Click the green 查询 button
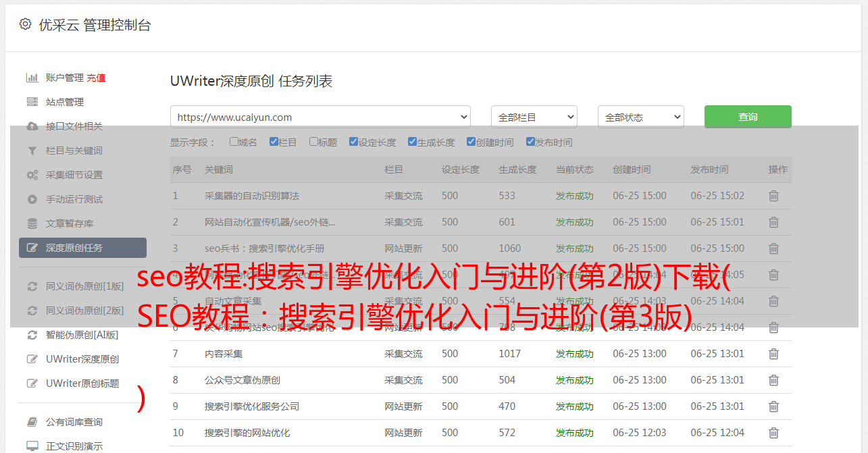This screenshot has width=868, height=453. (x=748, y=117)
